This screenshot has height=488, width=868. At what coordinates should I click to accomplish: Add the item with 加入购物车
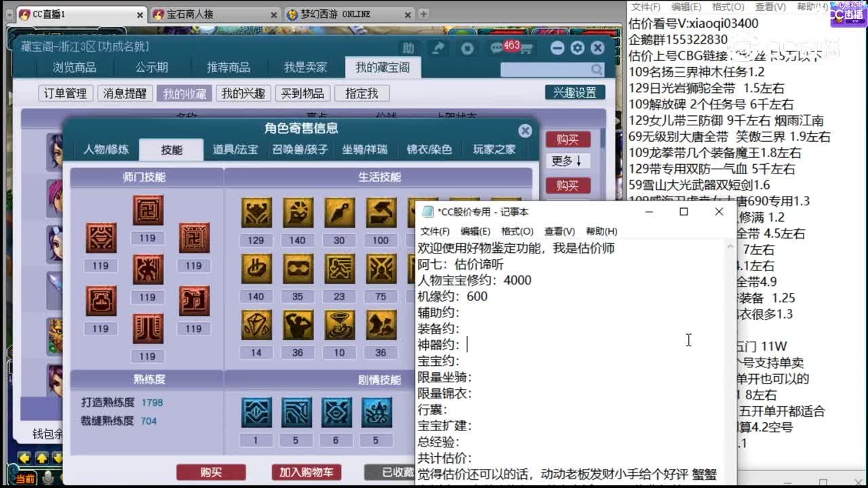click(306, 472)
